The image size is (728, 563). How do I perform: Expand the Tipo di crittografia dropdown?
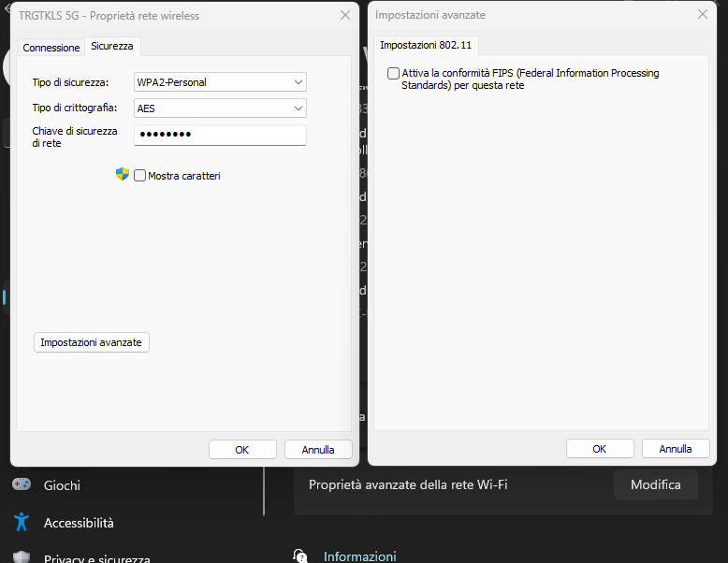point(220,108)
